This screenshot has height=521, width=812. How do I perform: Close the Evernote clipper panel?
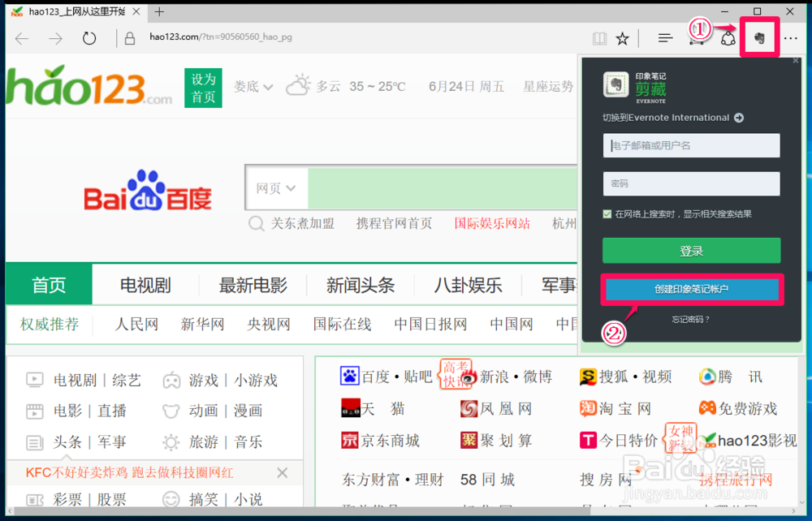(x=796, y=61)
